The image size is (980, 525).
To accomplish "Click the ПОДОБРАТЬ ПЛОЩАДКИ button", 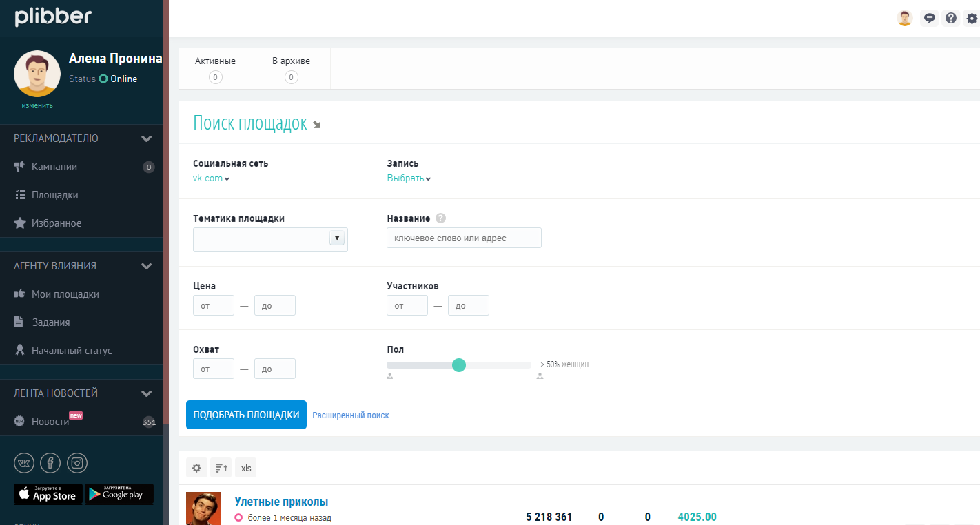I will 246,415.
